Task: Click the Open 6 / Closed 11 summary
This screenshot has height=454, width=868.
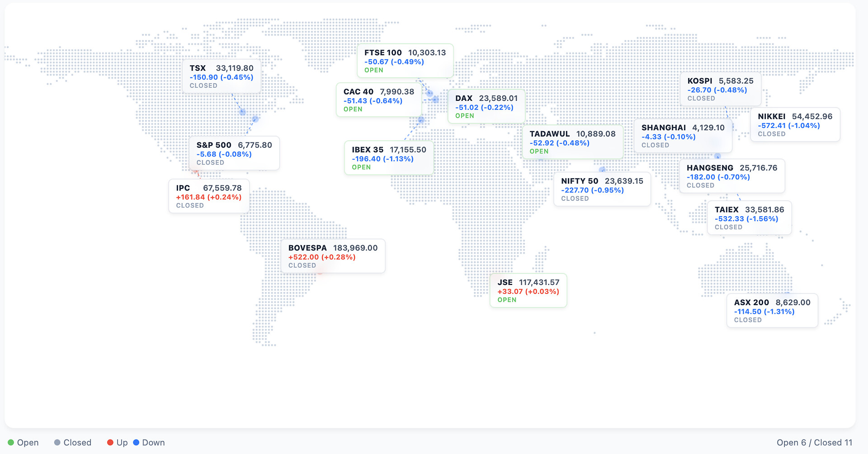Action: (x=814, y=443)
